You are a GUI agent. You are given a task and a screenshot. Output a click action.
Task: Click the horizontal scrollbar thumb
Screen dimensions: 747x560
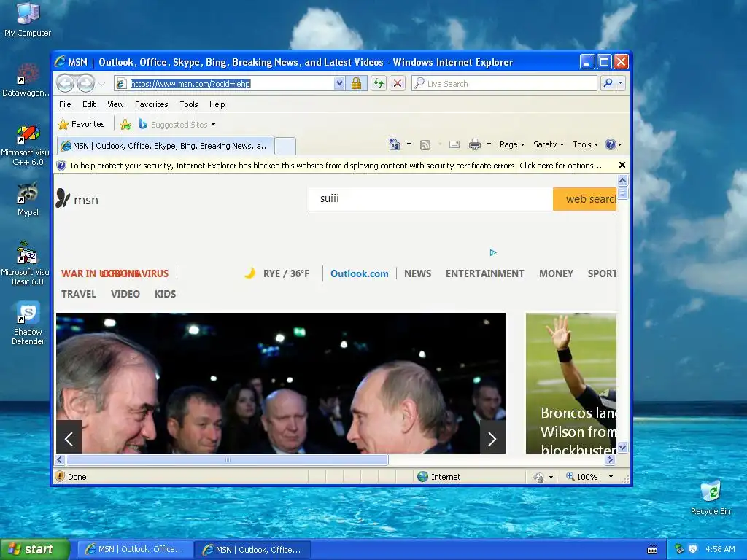tap(228, 459)
